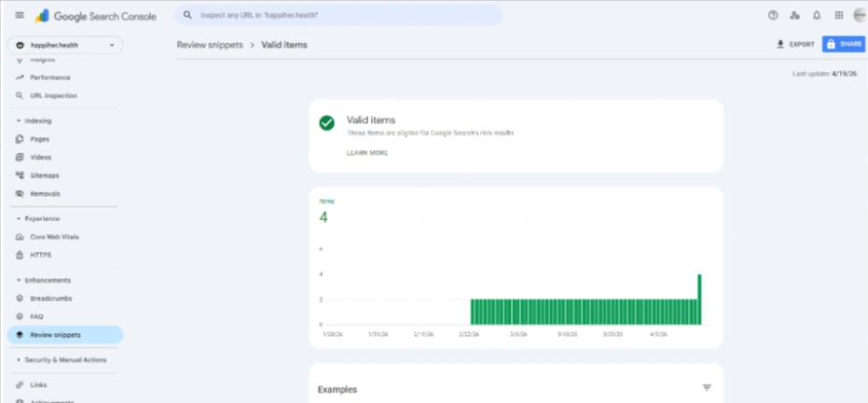Click the Removals icon in sidebar

pos(20,194)
